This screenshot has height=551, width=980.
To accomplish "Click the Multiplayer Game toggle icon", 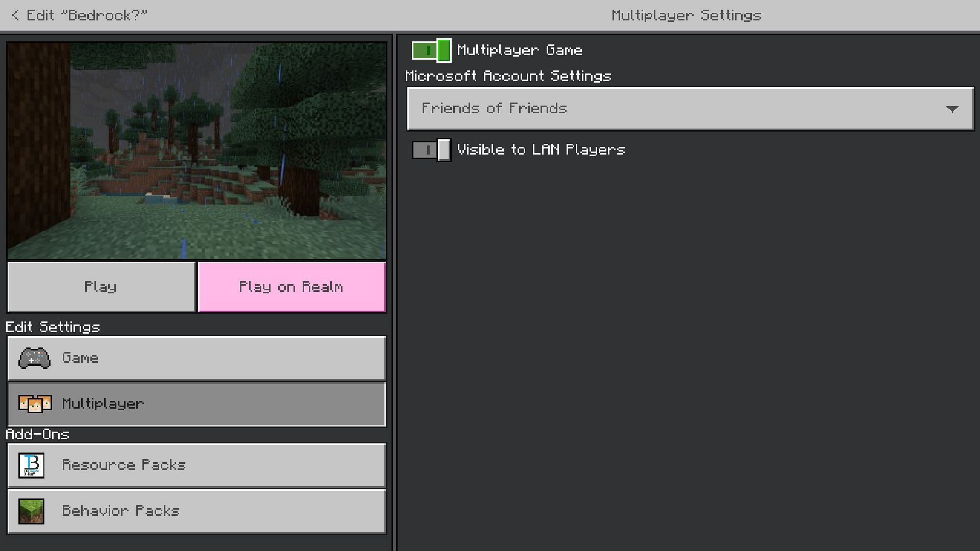I will (431, 50).
